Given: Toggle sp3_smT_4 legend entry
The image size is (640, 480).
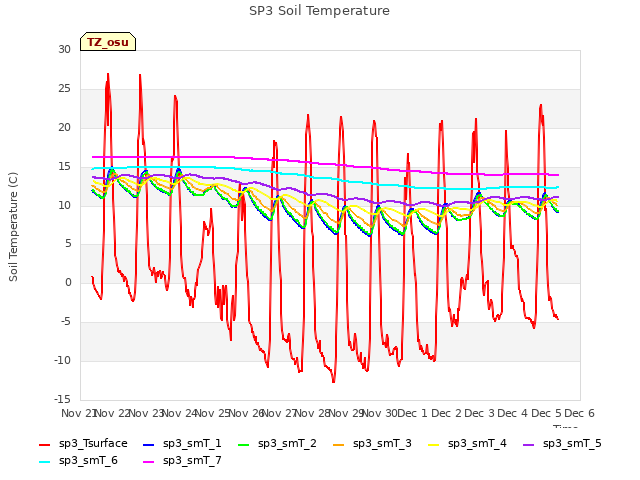Looking at the screenshot, I should tap(467, 444).
